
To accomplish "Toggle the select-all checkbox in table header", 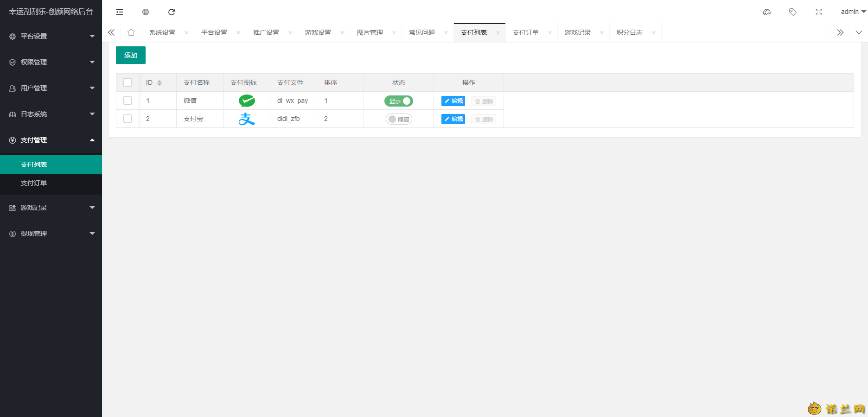I will 128,82.
